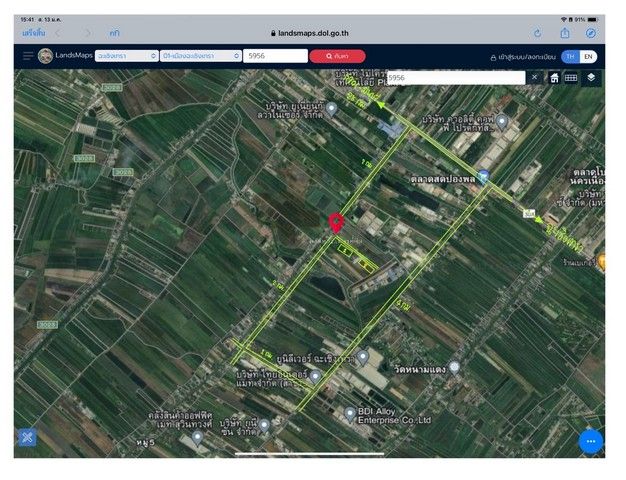This screenshot has height=480, width=626.
Task: Switch language to TH
Action: [570, 57]
